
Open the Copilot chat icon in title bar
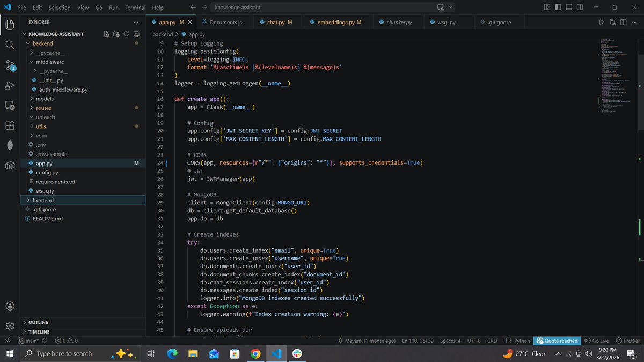[441, 8]
